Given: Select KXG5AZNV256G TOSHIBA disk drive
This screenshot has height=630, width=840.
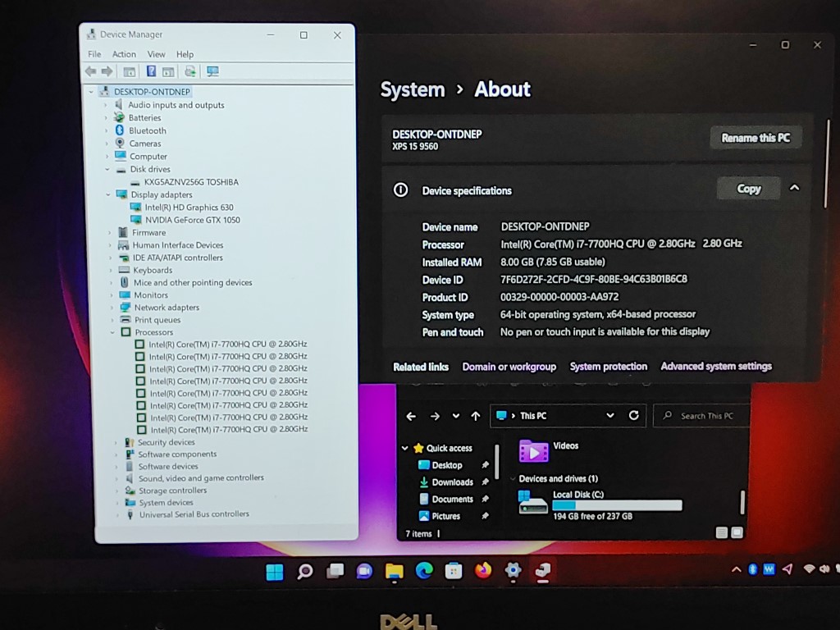Looking at the screenshot, I should coord(191,182).
